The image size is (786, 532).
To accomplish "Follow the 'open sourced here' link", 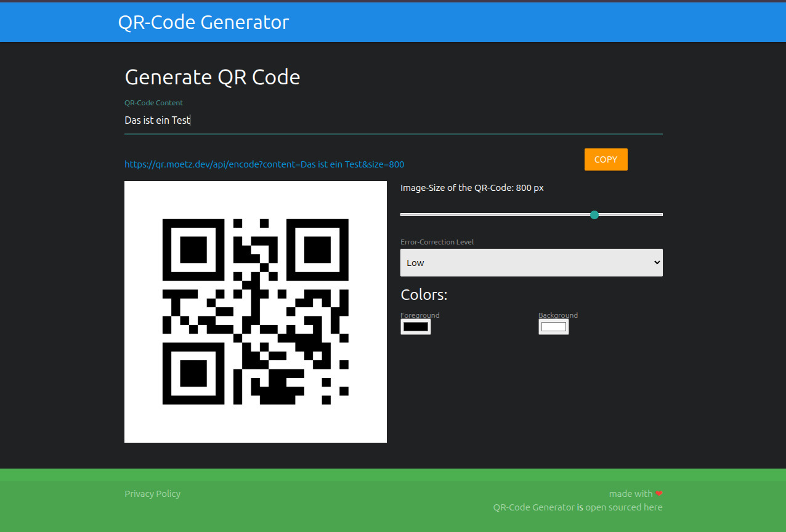I will tap(624, 507).
